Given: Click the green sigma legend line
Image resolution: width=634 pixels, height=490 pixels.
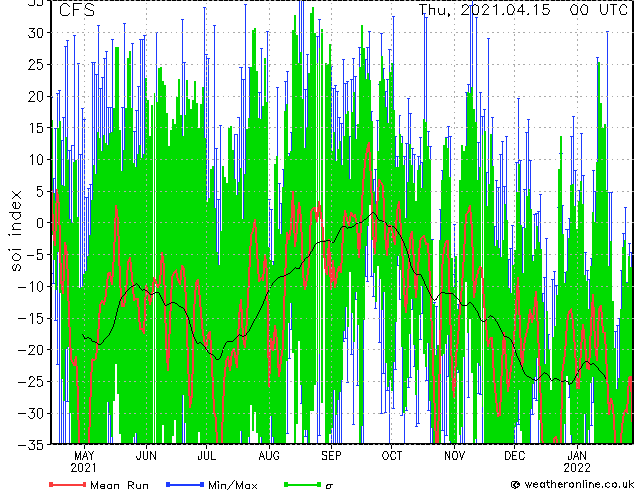Looking at the screenshot, I should (x=302, y=484).
